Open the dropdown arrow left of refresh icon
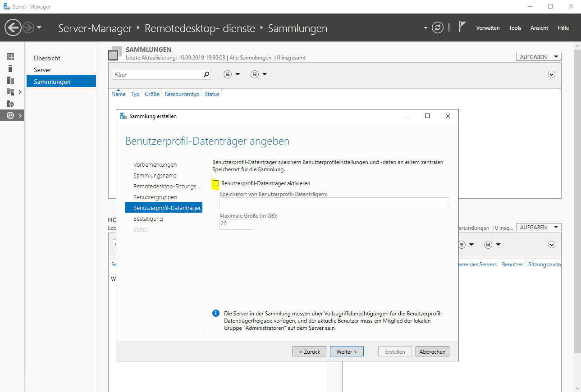The width and height of the screenshot is (581, 392). pos(425,28)
